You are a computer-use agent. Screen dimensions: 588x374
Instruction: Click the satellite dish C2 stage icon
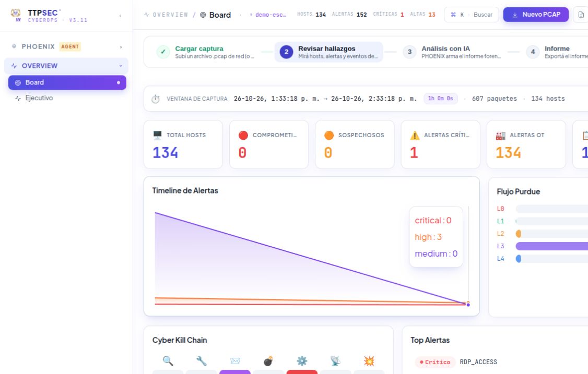tap(335, 361)
